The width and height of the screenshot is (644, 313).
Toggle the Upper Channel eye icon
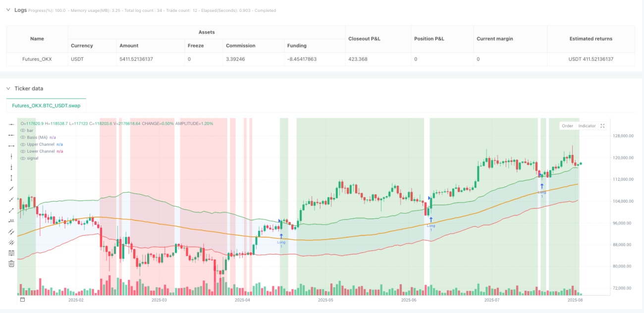[x=23, y=144]
